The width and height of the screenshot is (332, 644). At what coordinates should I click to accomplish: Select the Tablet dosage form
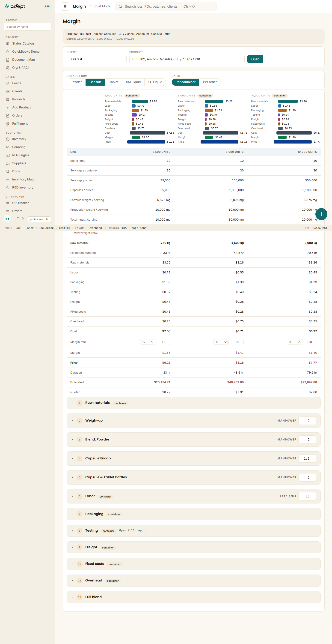pyautogui.click(x=114, y=82)
